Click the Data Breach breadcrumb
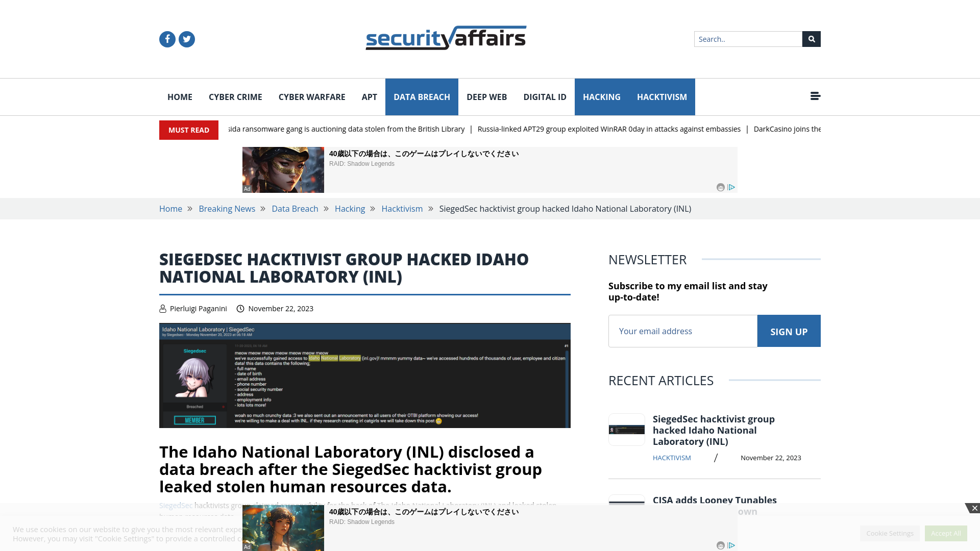980x551 pixels. [295, 209]
